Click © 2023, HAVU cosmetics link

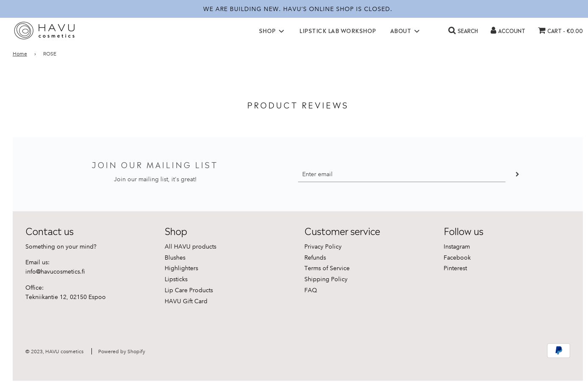pos(54,352)
